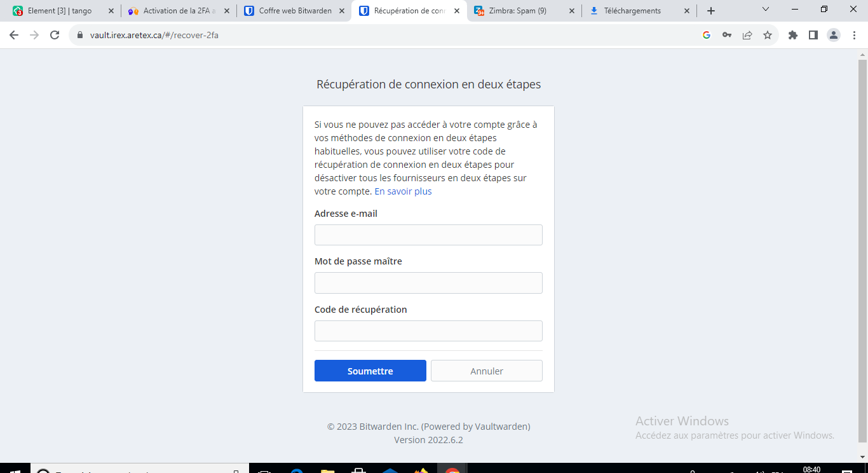Open saved passwords via the key icon

[727, 36]
